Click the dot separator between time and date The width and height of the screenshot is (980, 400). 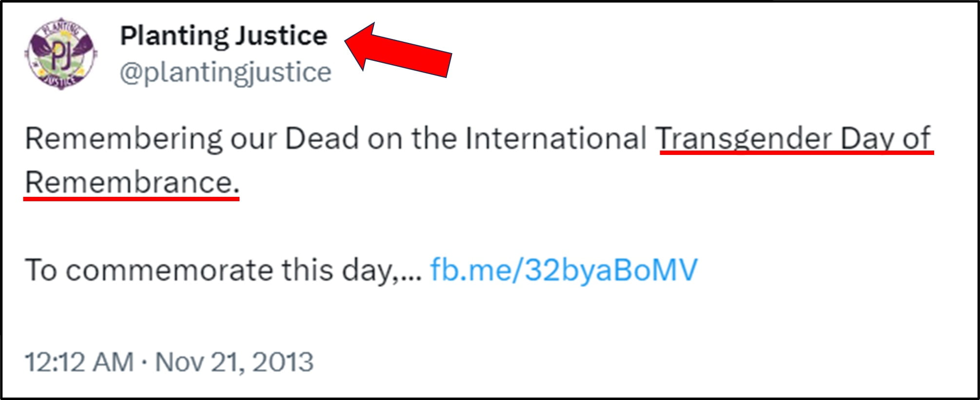coord(144,362)
